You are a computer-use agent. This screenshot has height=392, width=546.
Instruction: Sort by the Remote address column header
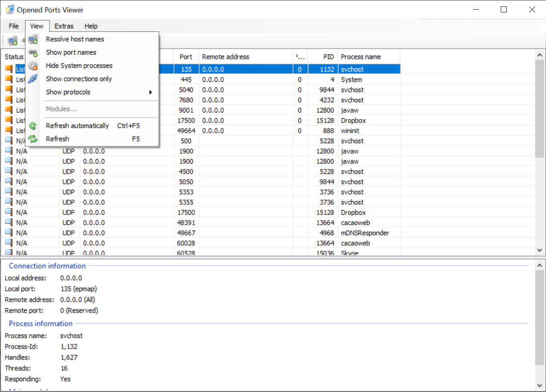(x=225, y=57)
